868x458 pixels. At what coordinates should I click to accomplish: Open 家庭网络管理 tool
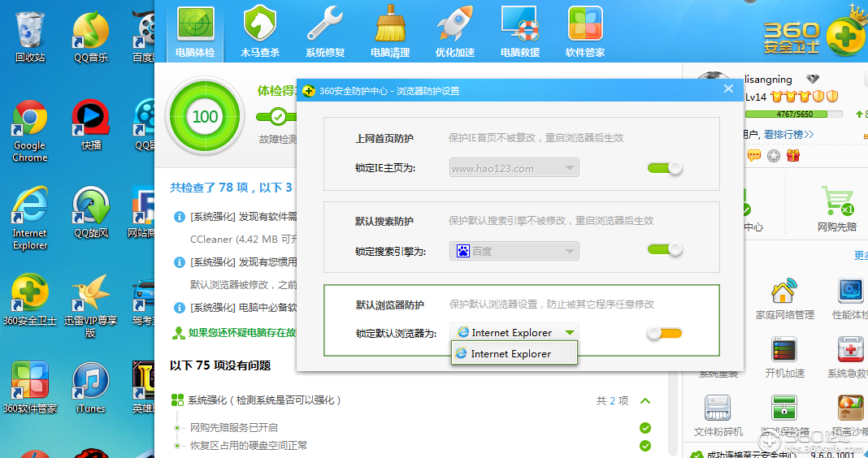click(x=784, y=299)
